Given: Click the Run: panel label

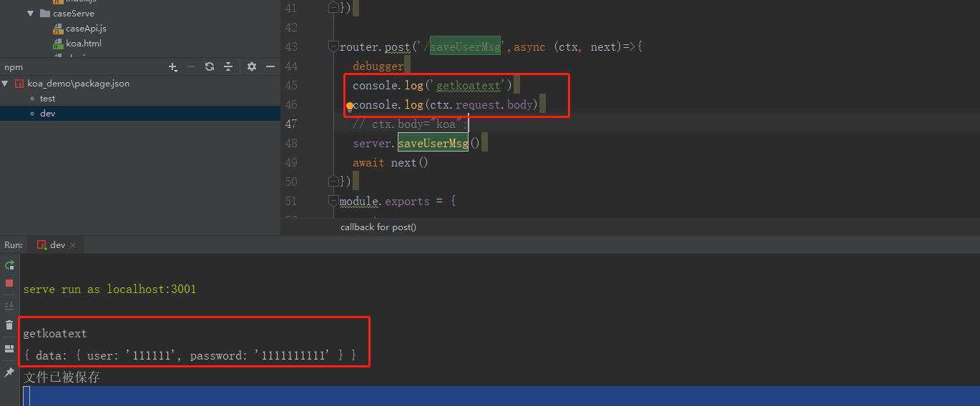Looking at the screenshot, I should [x=13, y=244].
